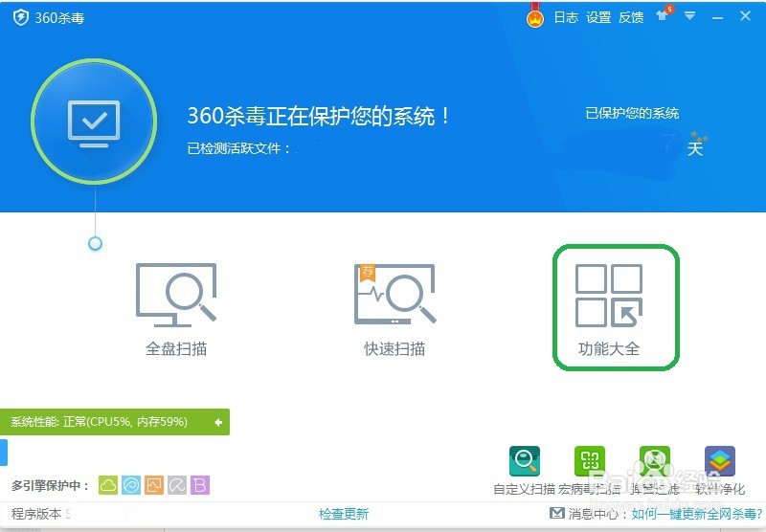Start 全盘扫描 full disk scan
The height and width of the screenshot is (532, 766).
(176, 310)
